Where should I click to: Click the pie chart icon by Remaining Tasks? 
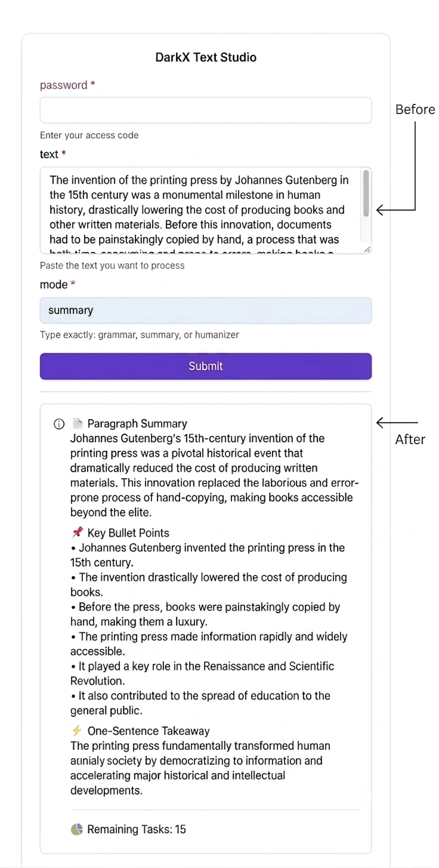tap(77, 829)
